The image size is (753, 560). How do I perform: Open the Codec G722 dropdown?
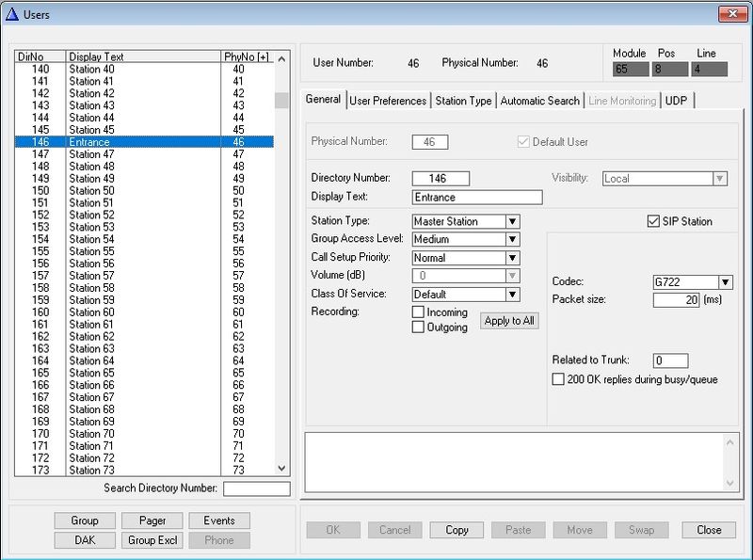pyautogui.click(x=725, y=282)
